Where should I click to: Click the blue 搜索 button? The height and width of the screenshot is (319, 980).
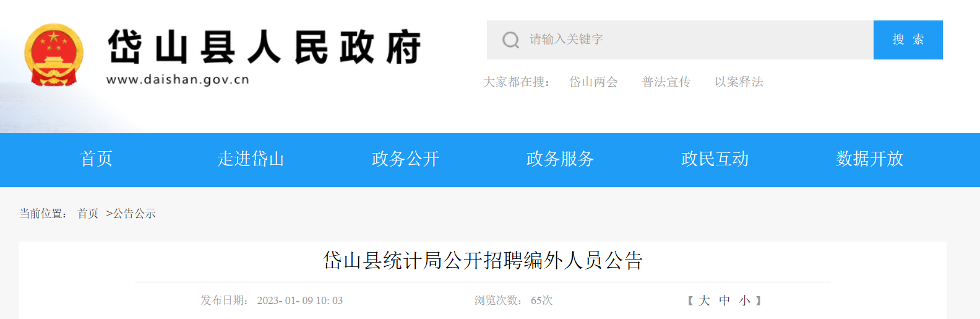[x=908, y=40]
